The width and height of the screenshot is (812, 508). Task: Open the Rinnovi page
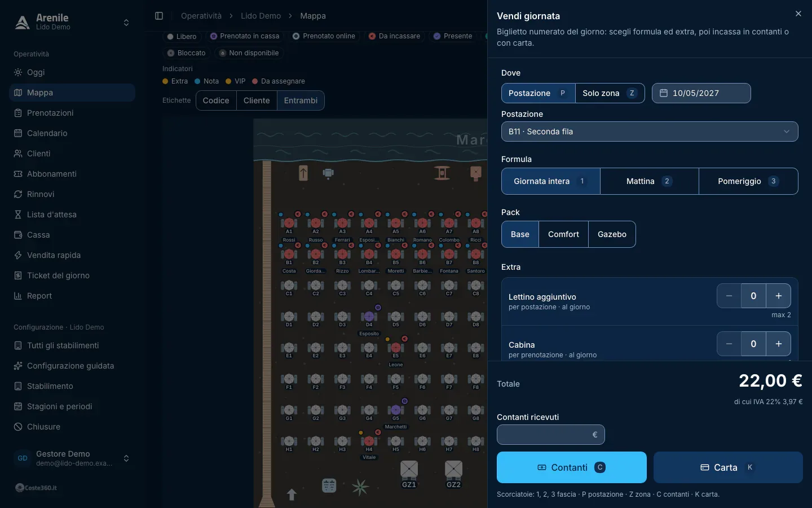[72, 194]
